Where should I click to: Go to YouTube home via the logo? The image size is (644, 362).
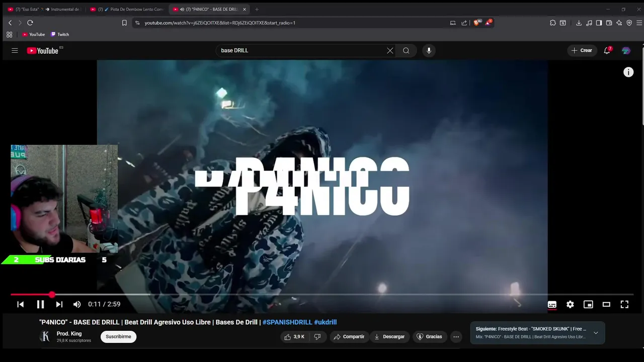pos(43,50)
